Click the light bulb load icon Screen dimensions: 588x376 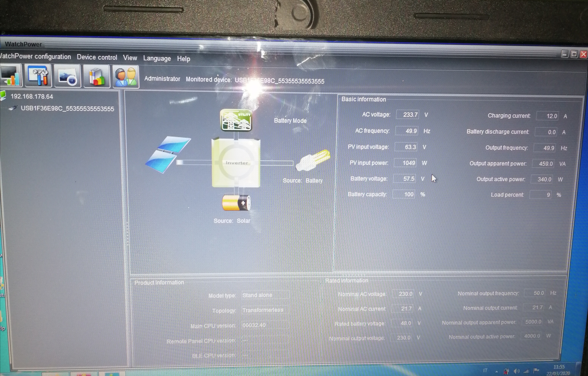313,160
